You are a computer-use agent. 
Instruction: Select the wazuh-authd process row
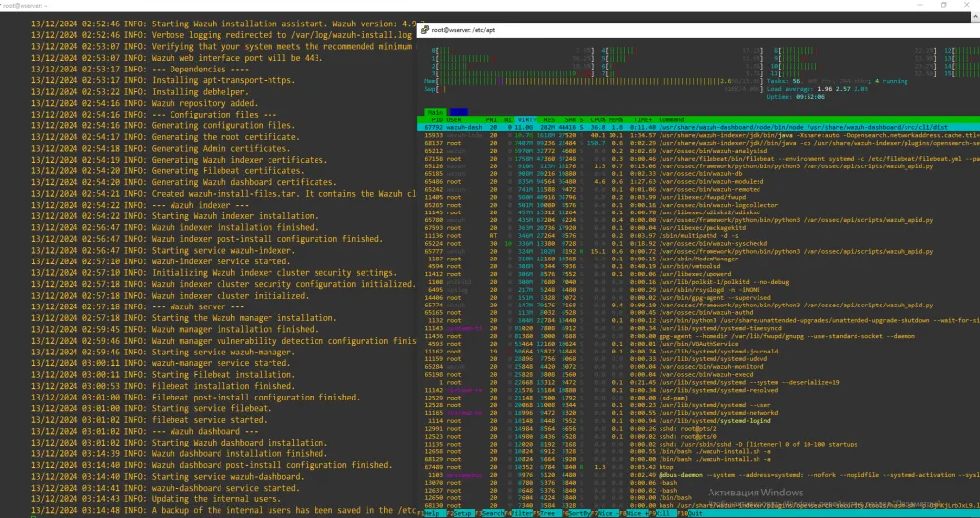[699, 312]
